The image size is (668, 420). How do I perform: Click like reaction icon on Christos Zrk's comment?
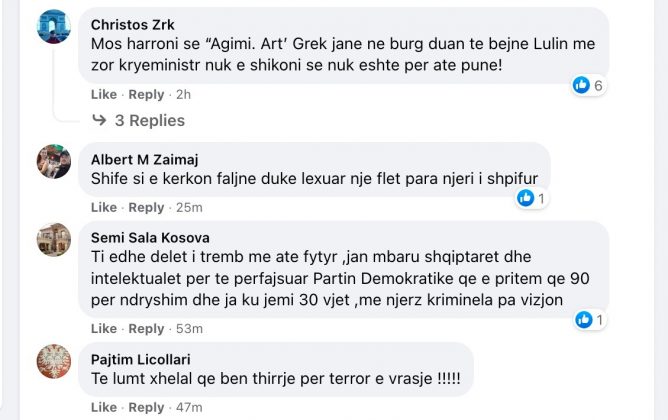pos(582,85)
